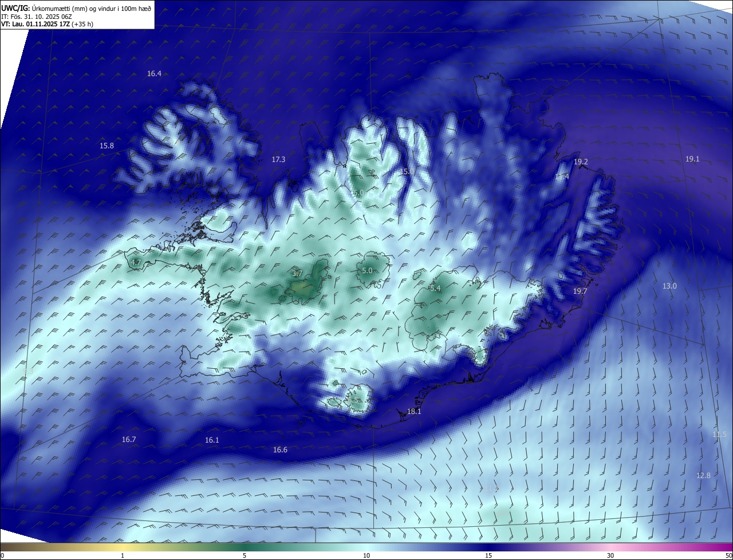Click the 17.3 value label
The height and width of the screenshot is (560, 733).
pos(278,160)
